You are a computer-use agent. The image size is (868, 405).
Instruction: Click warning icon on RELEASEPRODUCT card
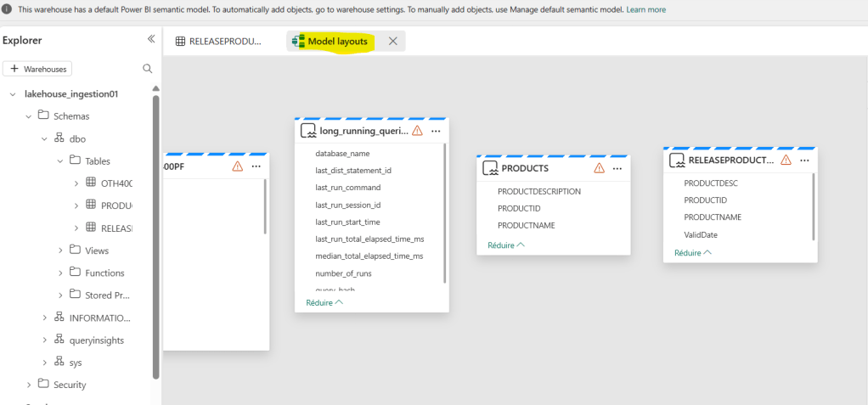(786, 160)
